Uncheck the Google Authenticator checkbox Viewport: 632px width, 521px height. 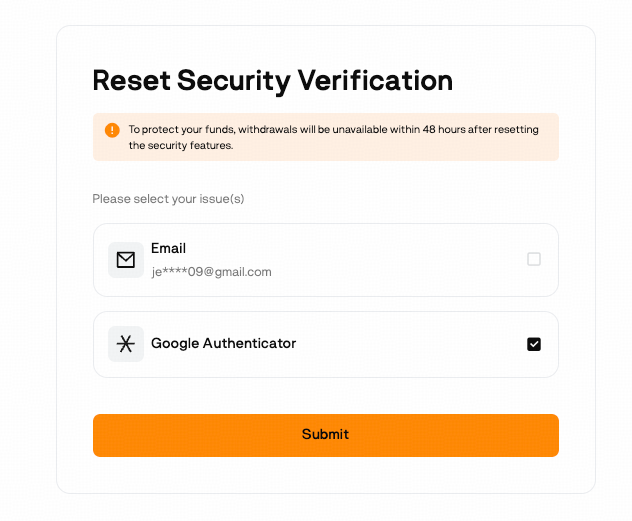click(534, 344)
